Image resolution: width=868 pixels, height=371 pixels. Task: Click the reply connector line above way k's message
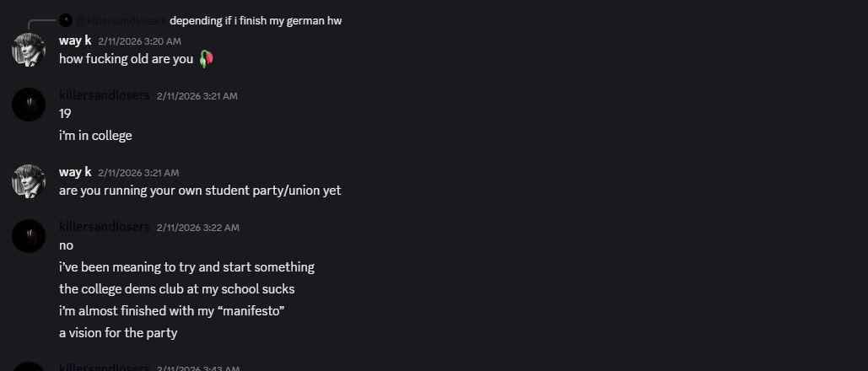[x=41, y=24]
